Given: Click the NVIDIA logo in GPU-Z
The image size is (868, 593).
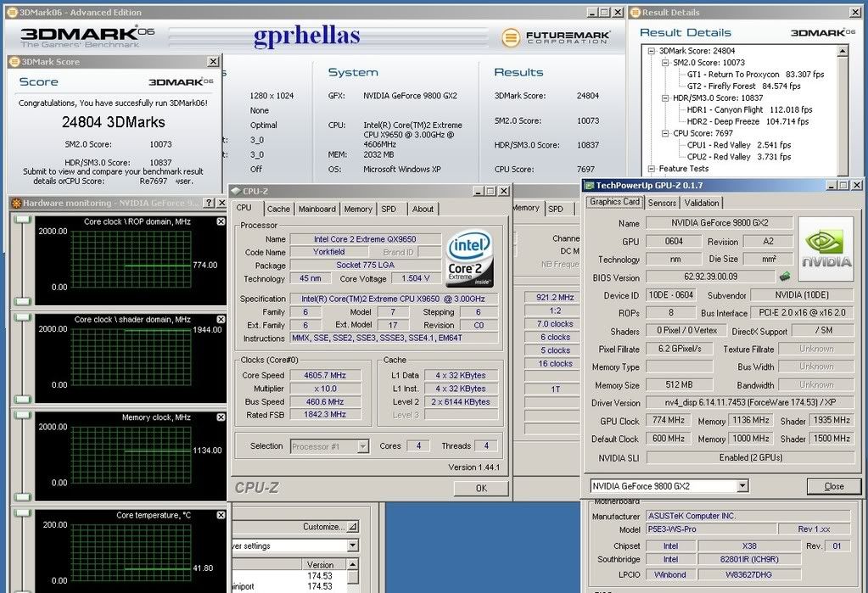Looking at the screenshot, I should point(826,249).
